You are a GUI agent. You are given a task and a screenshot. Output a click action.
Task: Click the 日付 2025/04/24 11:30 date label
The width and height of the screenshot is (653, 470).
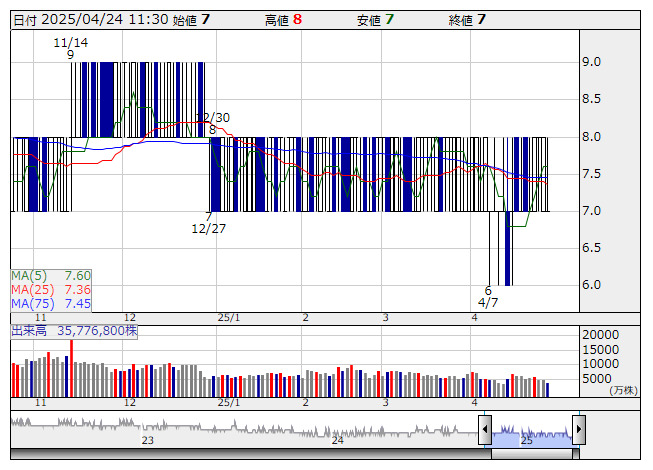(x=91, y=20)
